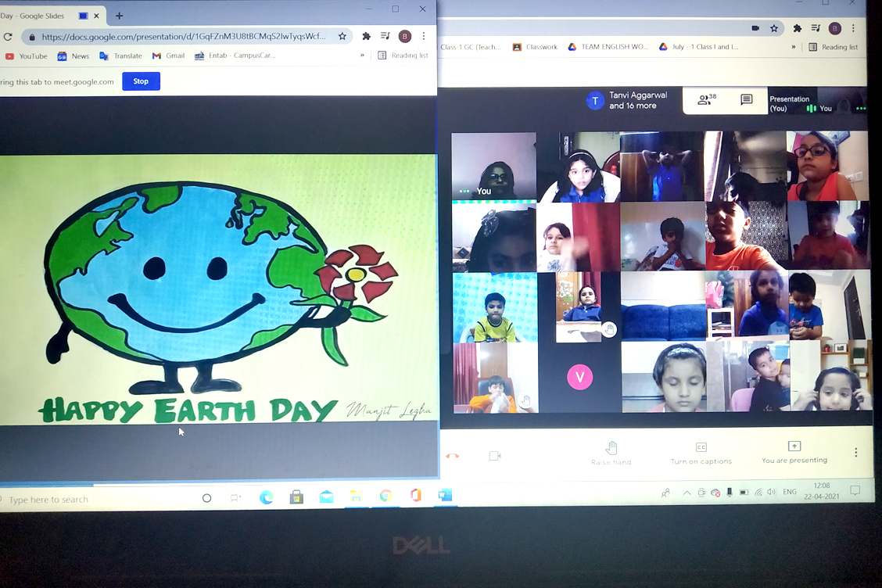Image resolution: width=882 pixels, height=588 pixels.
Task: Open Chrome extensions puzzle icon
Action: (x=366, y=36)
